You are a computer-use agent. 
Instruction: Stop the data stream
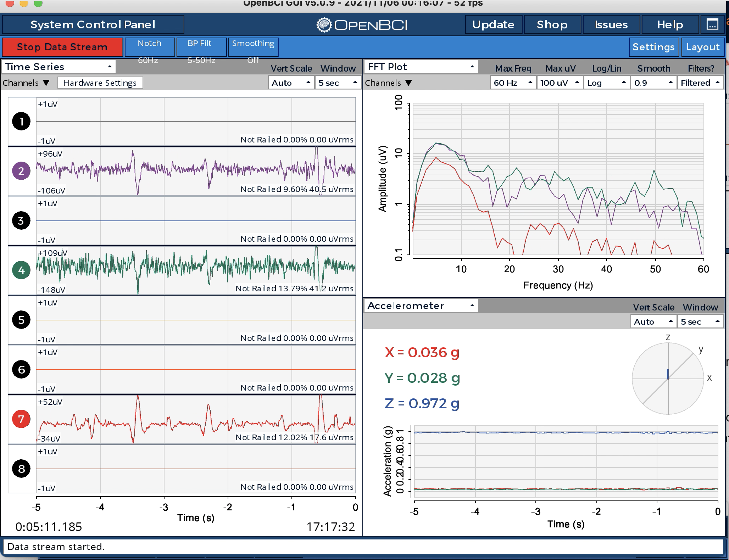click(62, 47)
